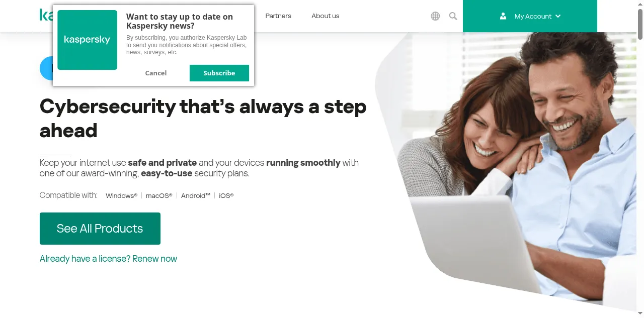This screenshot has width=644, height=318.
Task: Select the Android compatibility link
Action: pyautogui.click(x=196, y=195)
